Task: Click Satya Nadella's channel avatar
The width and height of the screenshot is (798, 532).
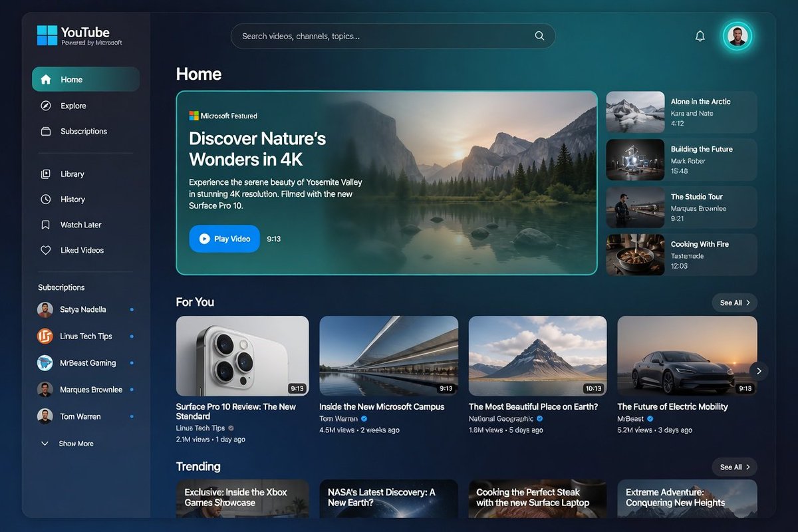Action: [x=45, y=310]
